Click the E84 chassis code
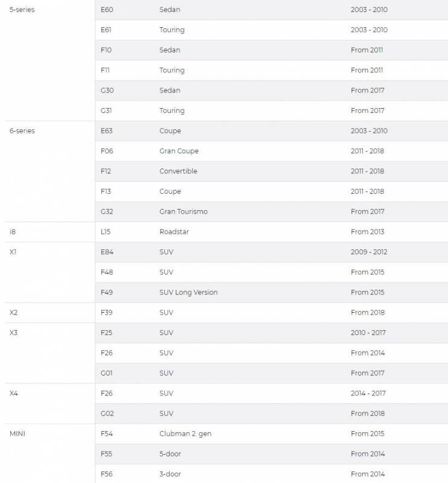The height and width of the screenshot is (483, 448). 107,252
